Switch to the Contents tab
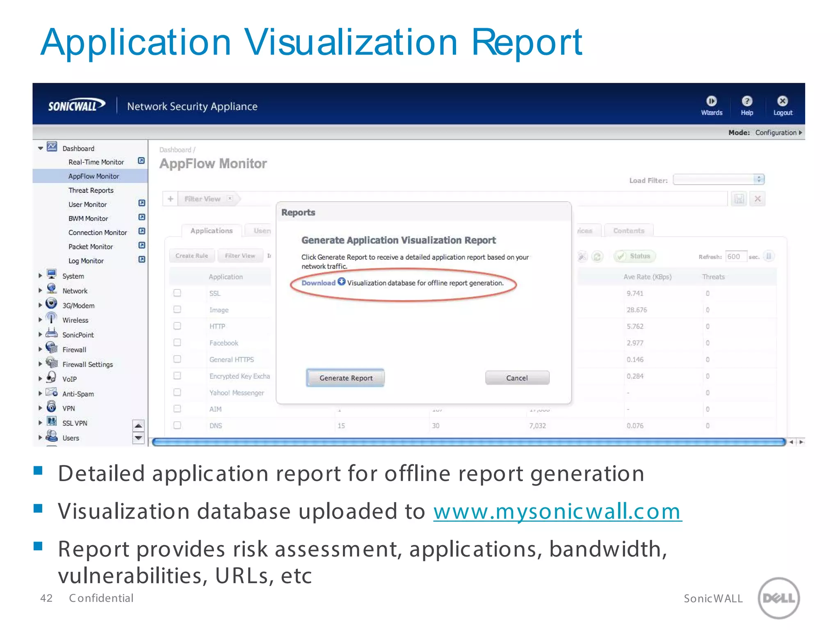 pyautogui.click(x=628, y=231)
